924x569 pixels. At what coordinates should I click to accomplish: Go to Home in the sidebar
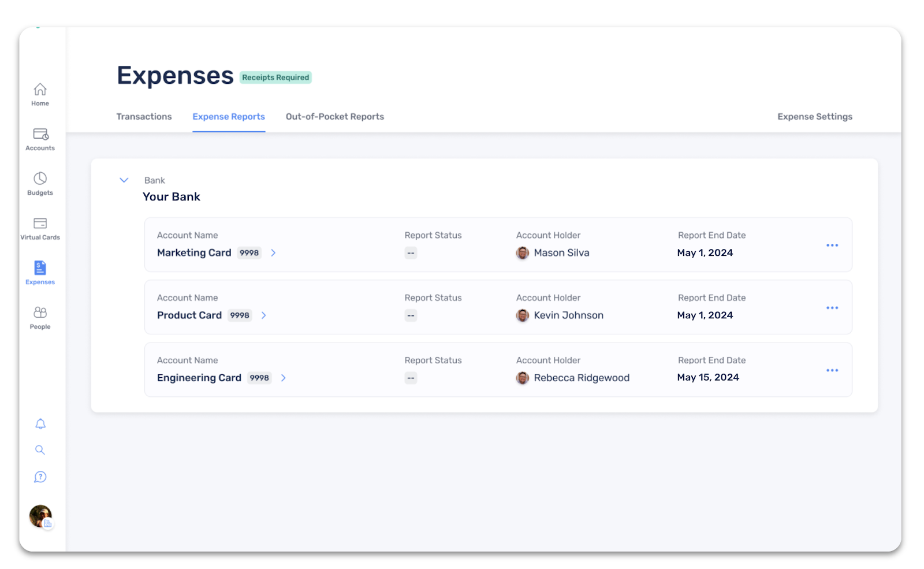point(40,95)
